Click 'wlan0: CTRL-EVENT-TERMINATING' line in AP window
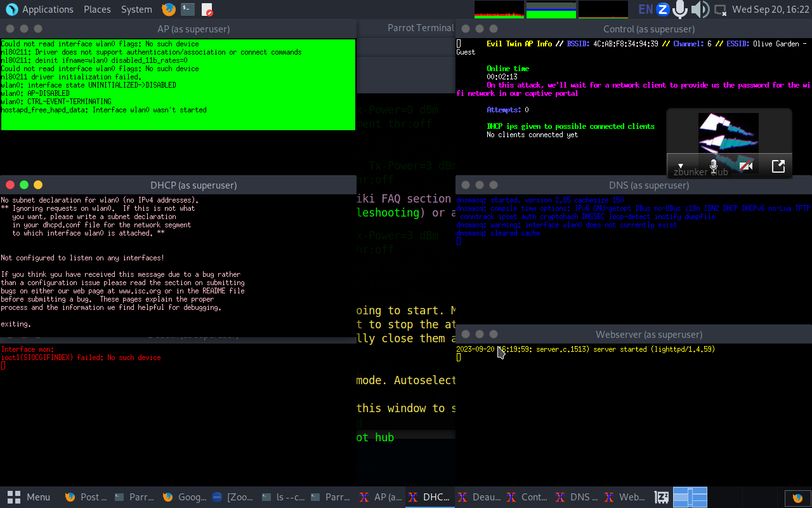Viewport: 812px width, 508px height. pyautogui.click(x=56, y=102)
